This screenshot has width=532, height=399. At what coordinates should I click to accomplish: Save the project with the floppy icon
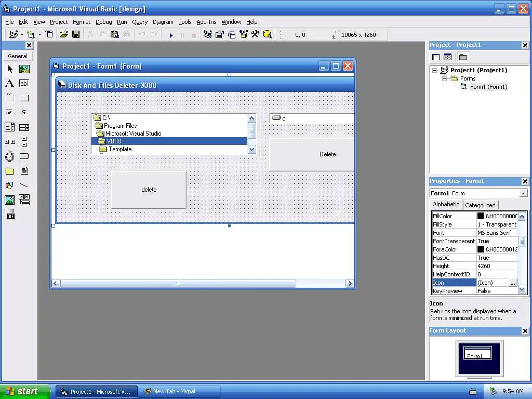coord(76,34)
